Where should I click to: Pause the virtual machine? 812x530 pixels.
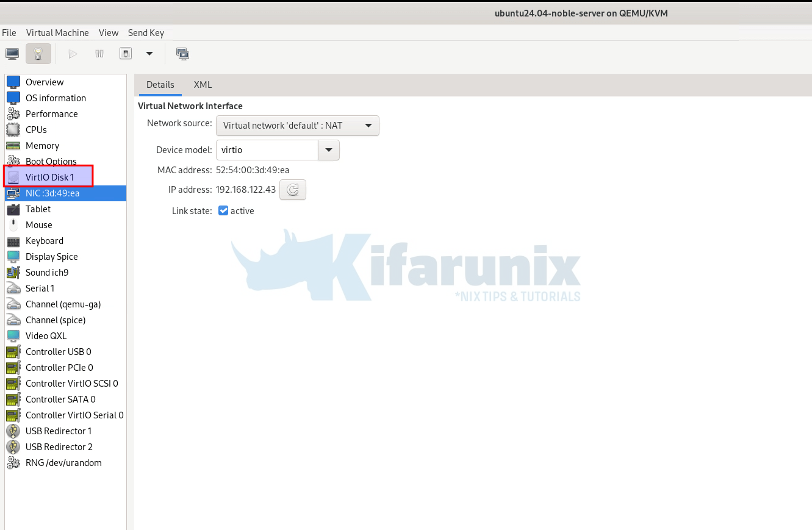point(99,54)
